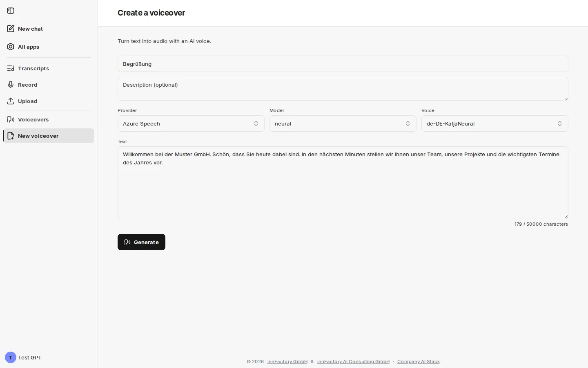Open the Model dropdown
The width and height of the screenshot is (588, 368).
(x=343, y=123)
